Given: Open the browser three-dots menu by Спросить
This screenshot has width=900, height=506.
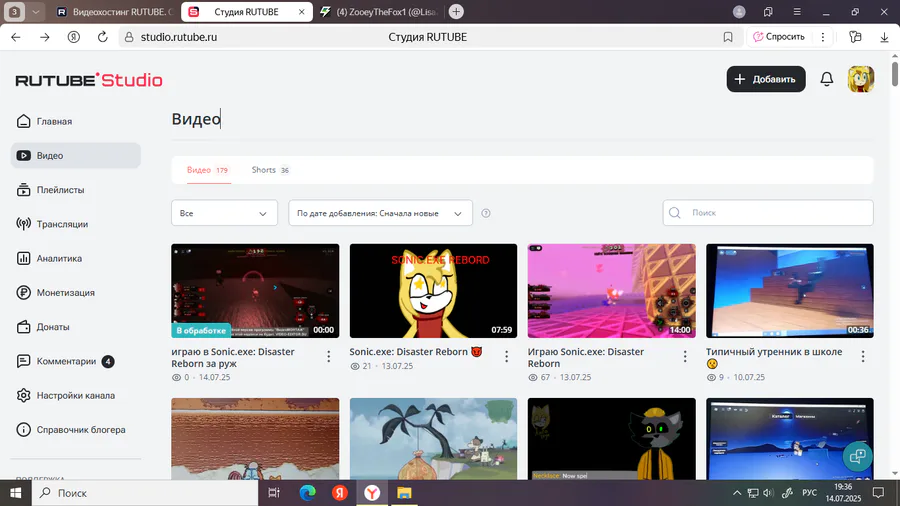Looking at the screenshot, I should (x=823, y=37).
